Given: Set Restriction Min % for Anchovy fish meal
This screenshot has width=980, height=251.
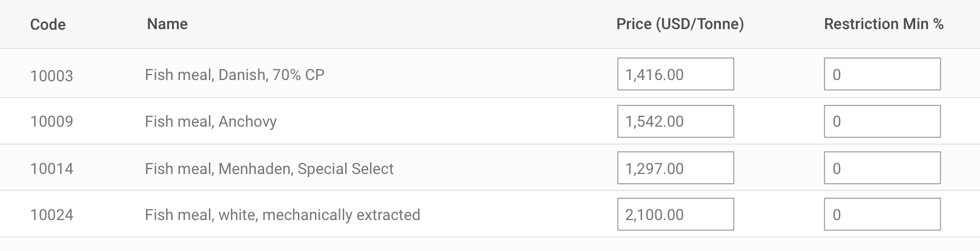Looking at the screenshot, I should (x=882, y=121).
